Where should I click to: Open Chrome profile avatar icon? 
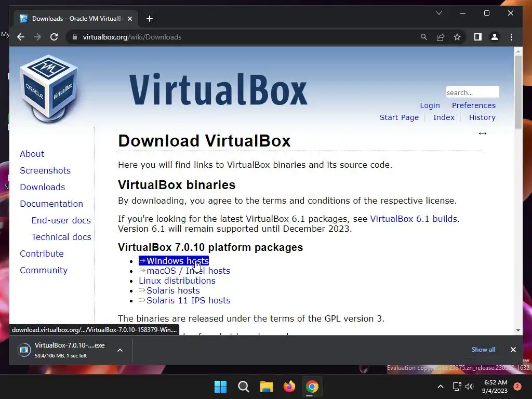click(495, 37)
